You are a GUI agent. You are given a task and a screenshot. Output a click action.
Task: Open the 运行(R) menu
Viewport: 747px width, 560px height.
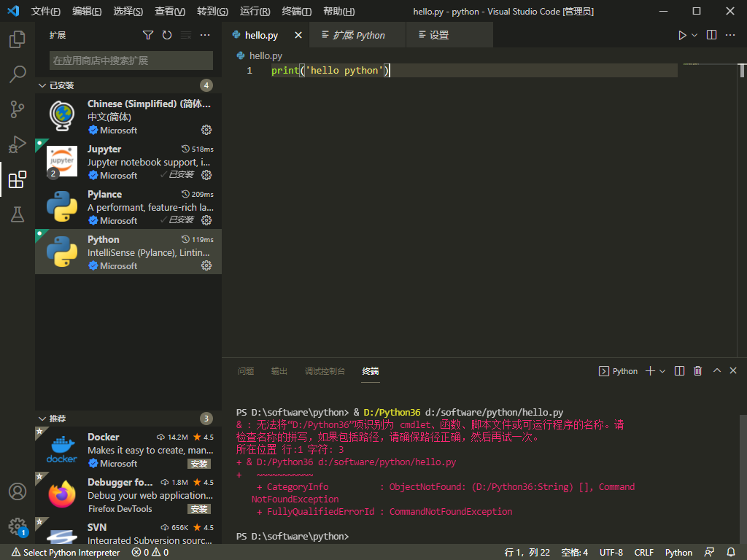[x=255, y=12]
